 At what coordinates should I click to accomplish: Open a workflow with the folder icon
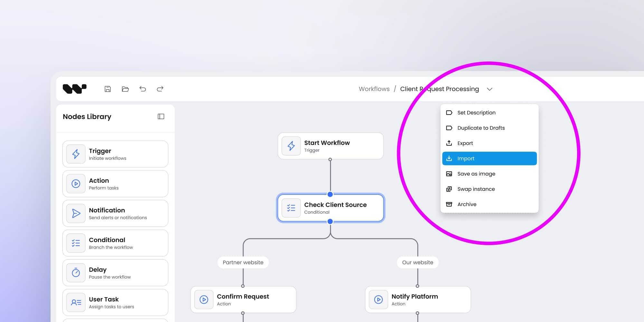tap(125, 89)
